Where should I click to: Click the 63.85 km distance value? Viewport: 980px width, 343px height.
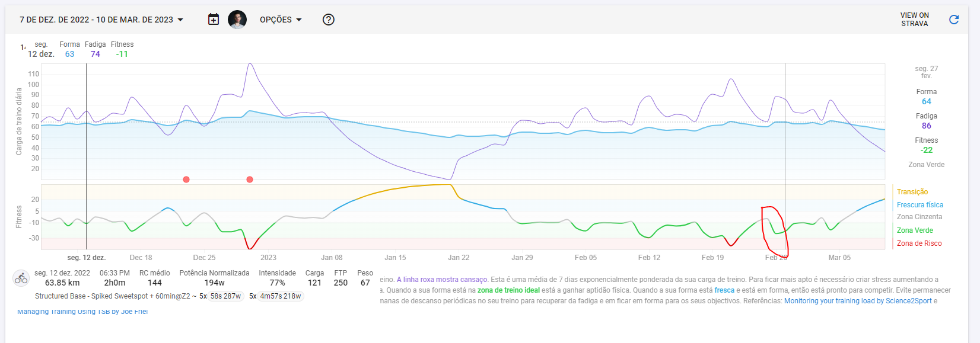click(62, 283)
